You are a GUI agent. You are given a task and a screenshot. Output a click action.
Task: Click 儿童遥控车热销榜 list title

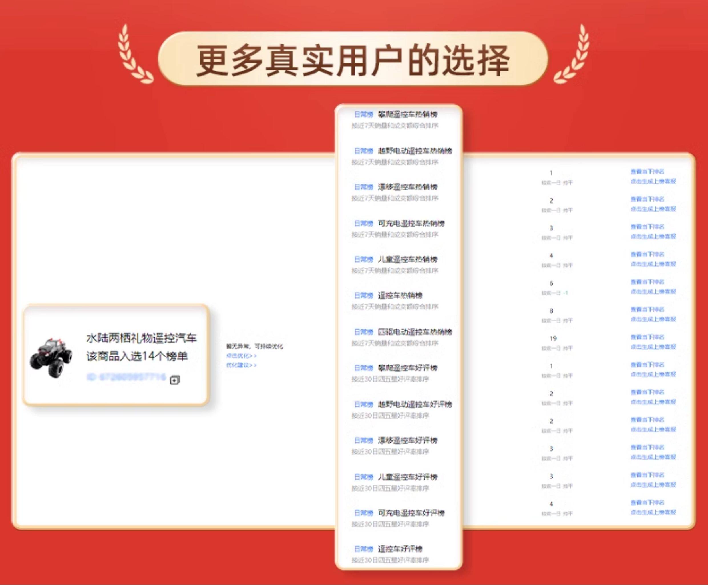407,259
